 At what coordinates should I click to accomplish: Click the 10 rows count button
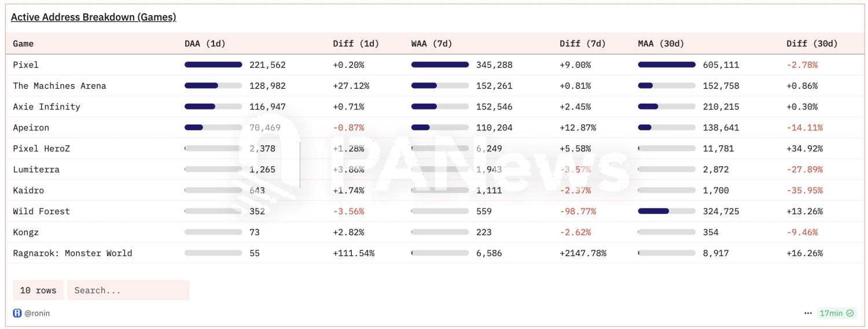(38, 290)
